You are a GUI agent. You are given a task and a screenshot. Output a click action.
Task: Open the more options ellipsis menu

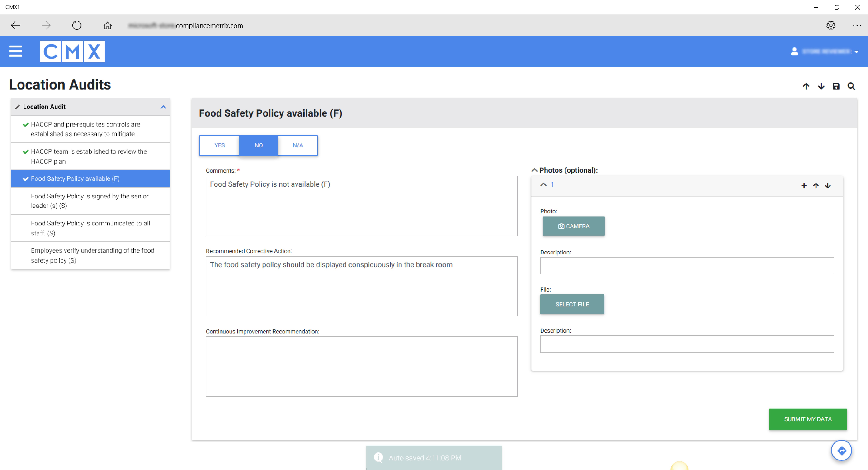coord(857,25)
